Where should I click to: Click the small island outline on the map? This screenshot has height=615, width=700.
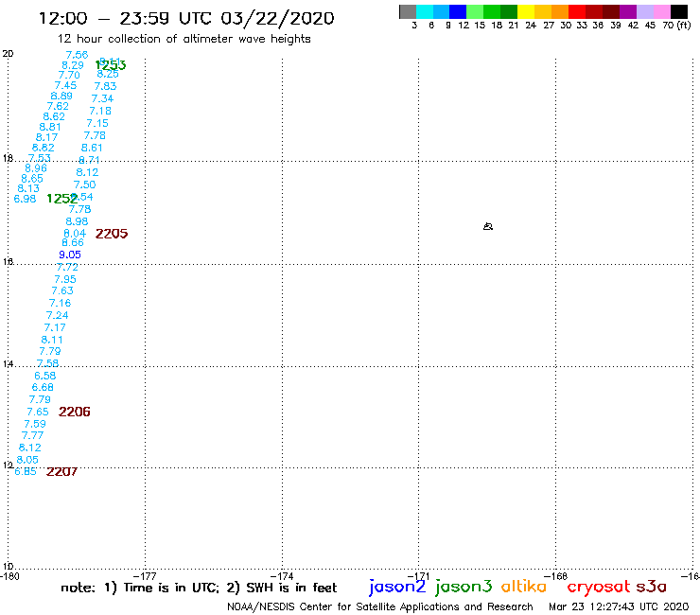point(488,226)
